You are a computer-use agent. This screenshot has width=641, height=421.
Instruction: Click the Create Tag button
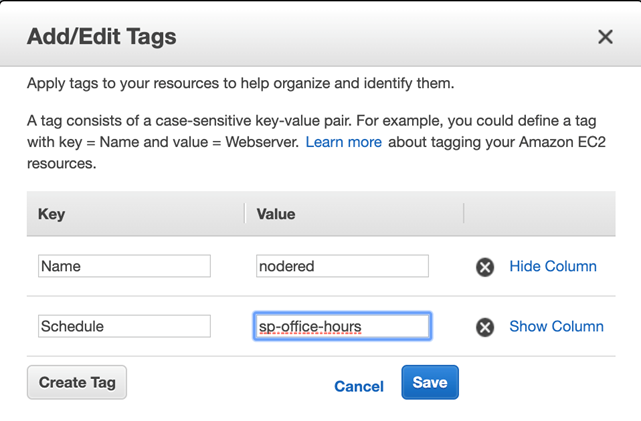coord(77,382)
